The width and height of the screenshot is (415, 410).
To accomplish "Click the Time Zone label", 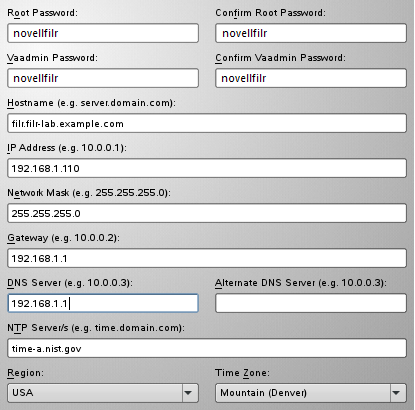I will coord(242,373).
